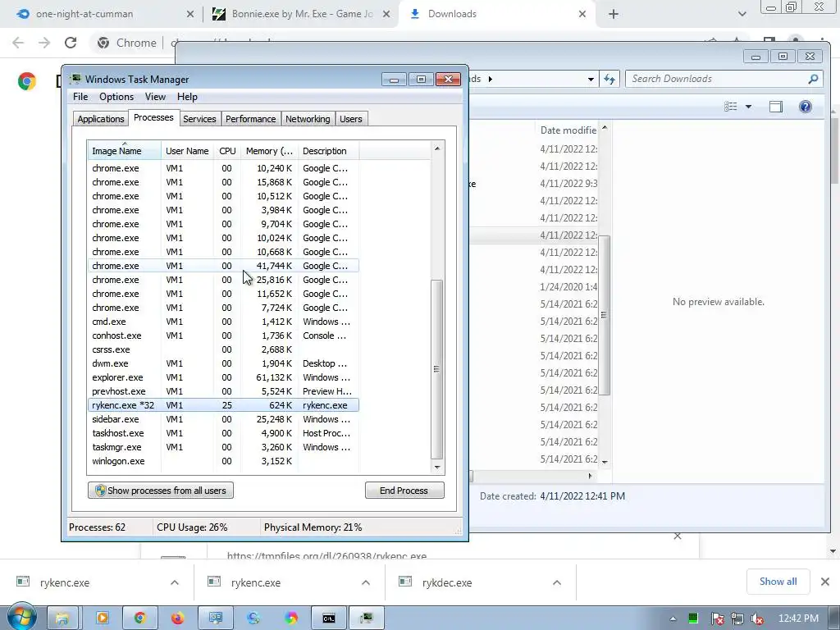Screen dimensions: 840x630
Task: Open File Explorer from the taskbar
Action: (x=62, y=619)
